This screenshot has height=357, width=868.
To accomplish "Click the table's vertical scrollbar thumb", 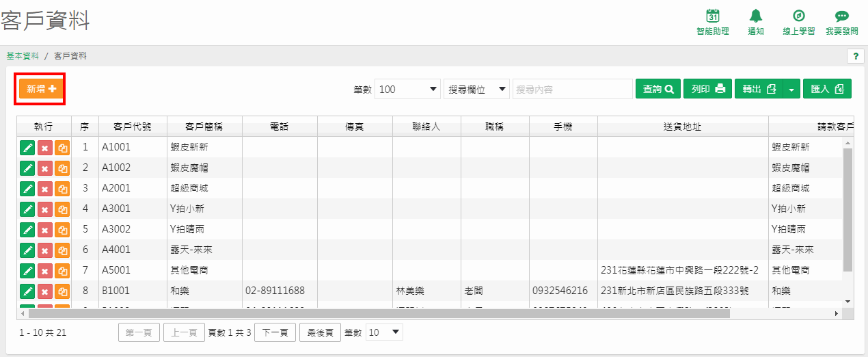I will (x=848, y=209).
